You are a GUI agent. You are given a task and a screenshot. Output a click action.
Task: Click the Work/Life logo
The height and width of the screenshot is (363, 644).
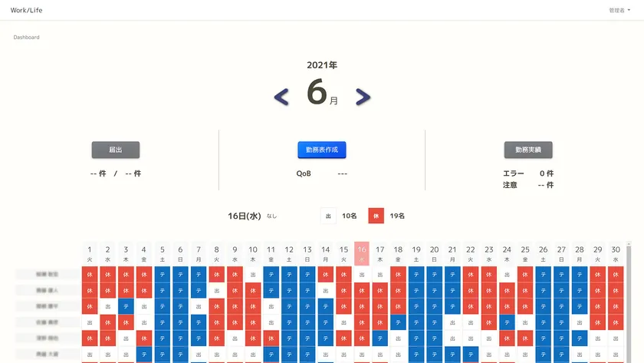27,10
